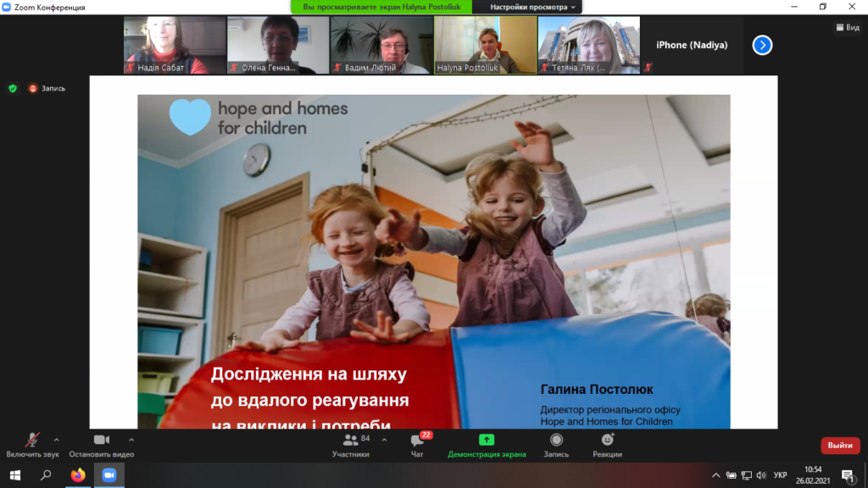The height and width of the screenshot is (488, 868).
Task: Expand video options arrow beside camera
Action: (x=131, y=440)
